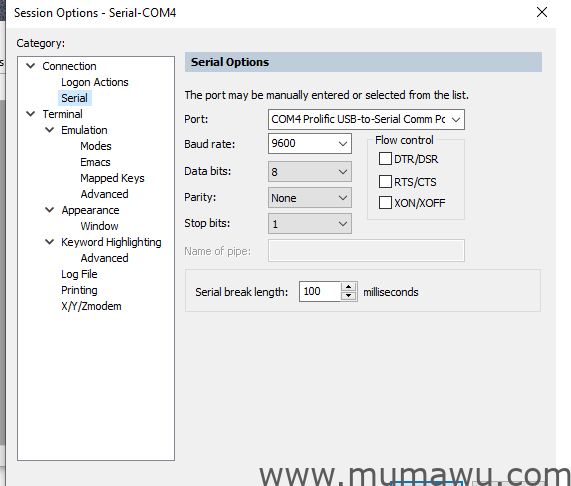
Task: Increase serial break length with up arrow
Action: pos(348,287)
